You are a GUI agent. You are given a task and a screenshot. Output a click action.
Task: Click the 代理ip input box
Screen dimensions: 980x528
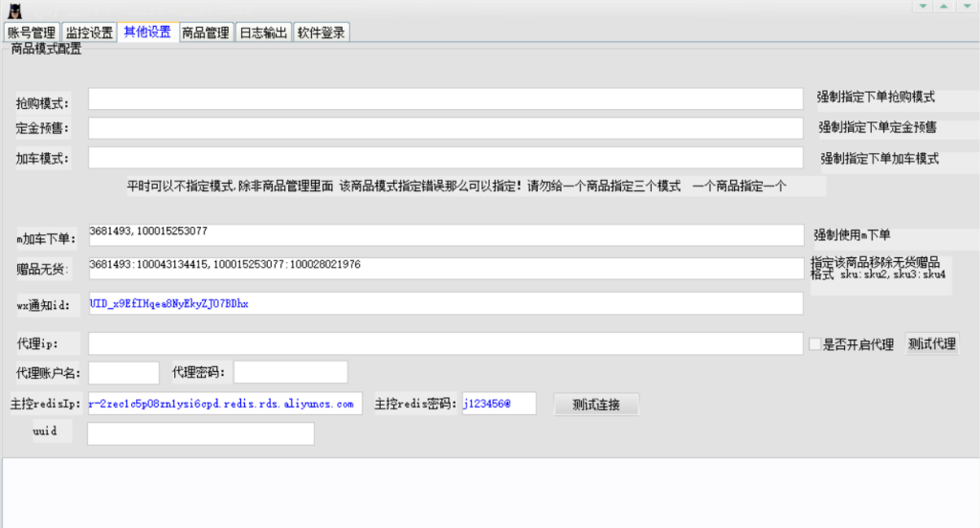click(x=445, y=343)
